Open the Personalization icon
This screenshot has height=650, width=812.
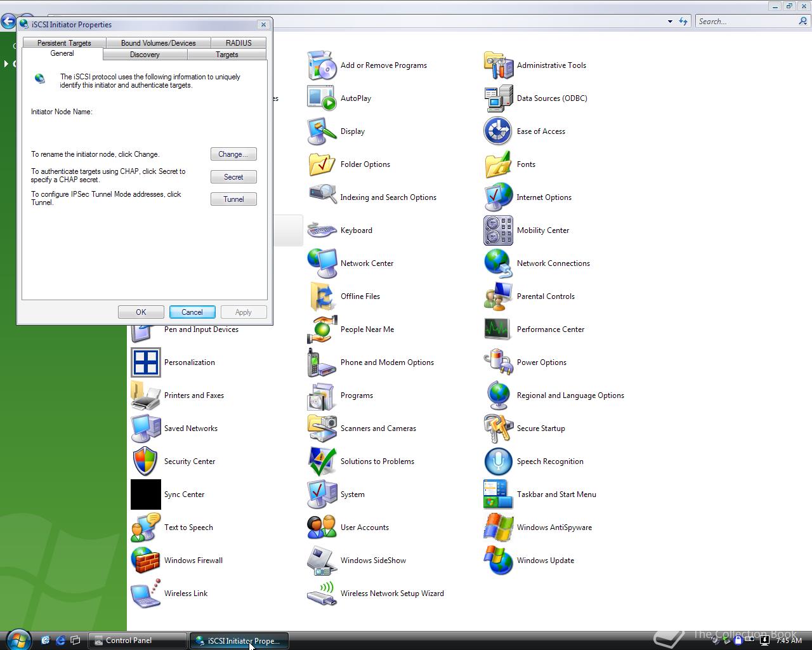(146, 362)
